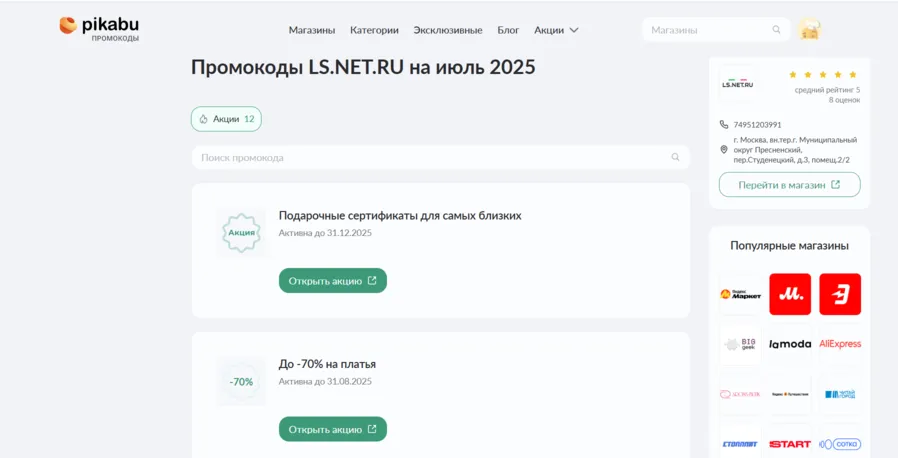Focus the Поиск промокода input field

[x=430, y=157]
